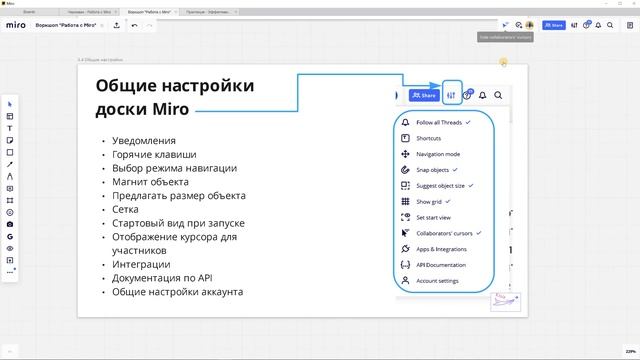Image resolution: width=640 pixels, height=360 pixels.
Task: Click 'Shortcuts' in slide menu
Action: coord(429,138)
